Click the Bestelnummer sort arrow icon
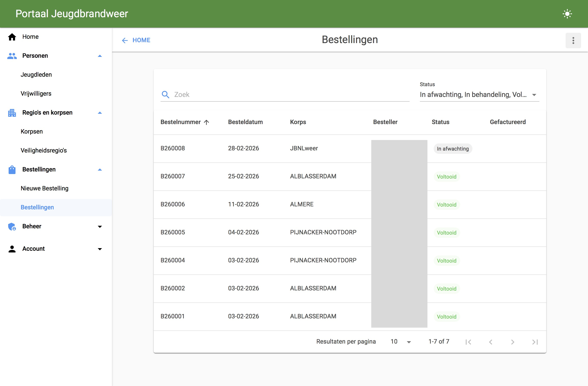 (207, 122)
